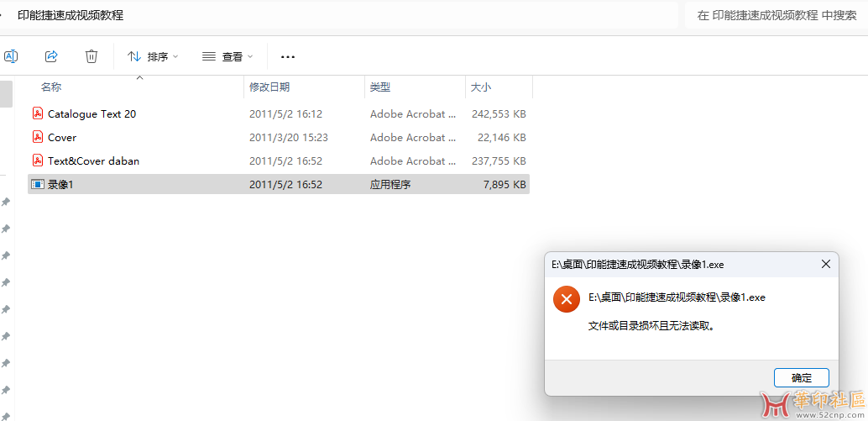The height and width of the screenshot is (421, 868).
Task: Open the 排序 sort dropdown
Action: coord(154,56)
